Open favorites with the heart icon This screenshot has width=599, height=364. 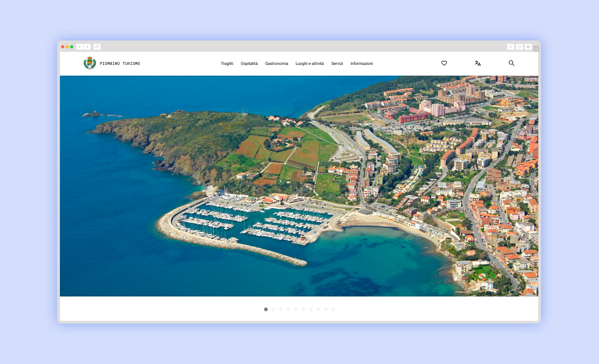pos(444,63)
